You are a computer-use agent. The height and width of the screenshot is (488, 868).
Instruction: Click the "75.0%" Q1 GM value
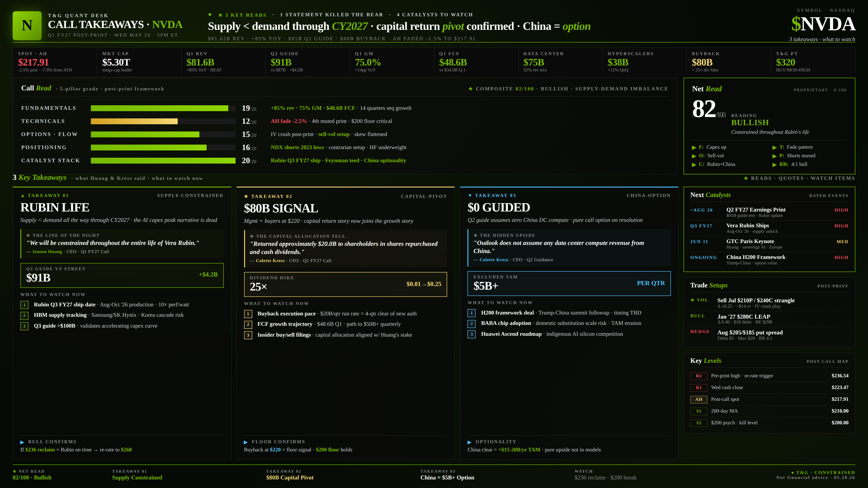click(368, 62)
